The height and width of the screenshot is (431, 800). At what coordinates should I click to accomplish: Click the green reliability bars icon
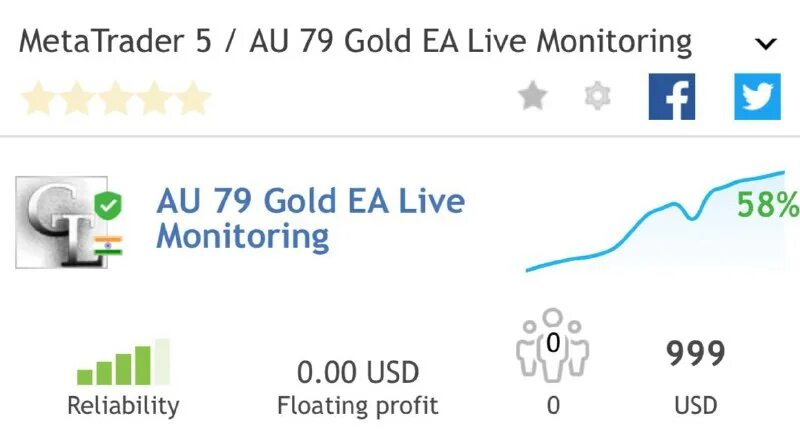(123, 362)
